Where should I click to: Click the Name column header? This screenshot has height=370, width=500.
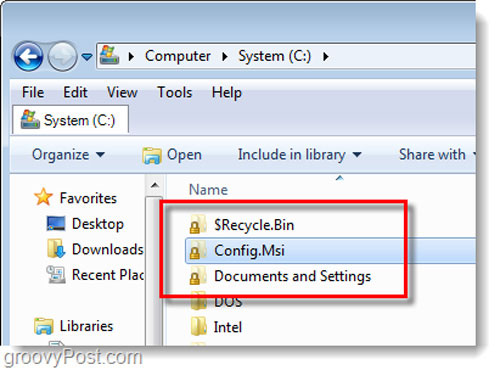pyautogui.click(x=208, y=190)
